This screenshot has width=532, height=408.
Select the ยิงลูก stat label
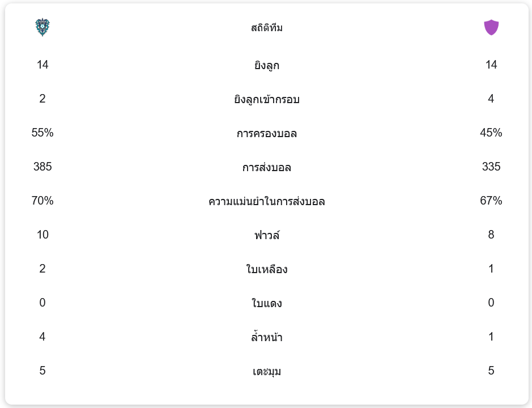[267, 65]
